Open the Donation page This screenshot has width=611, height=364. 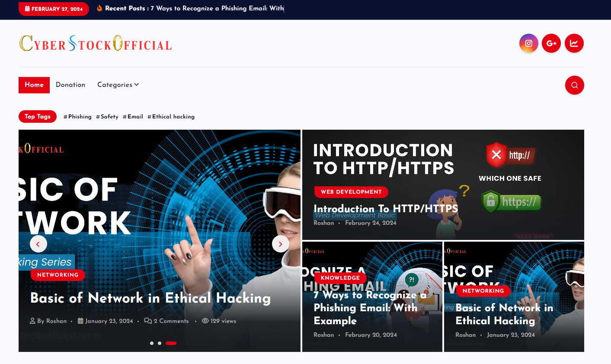70,85
